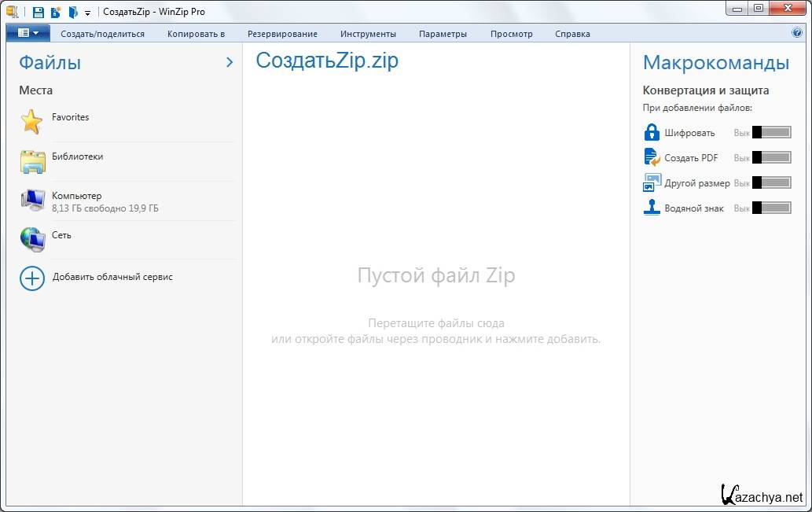812x512 pixels.
Task: Click the open Zip file icon in title bar
Action: point(73,12)
